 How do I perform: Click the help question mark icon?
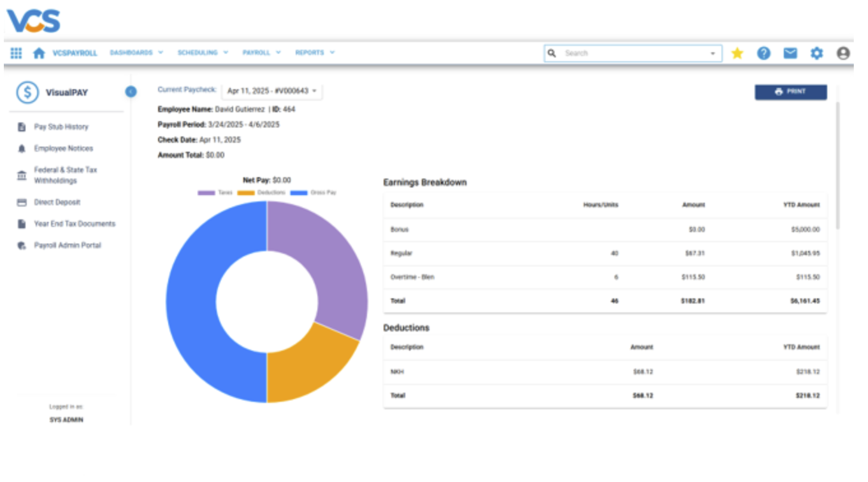click(763, 53)
